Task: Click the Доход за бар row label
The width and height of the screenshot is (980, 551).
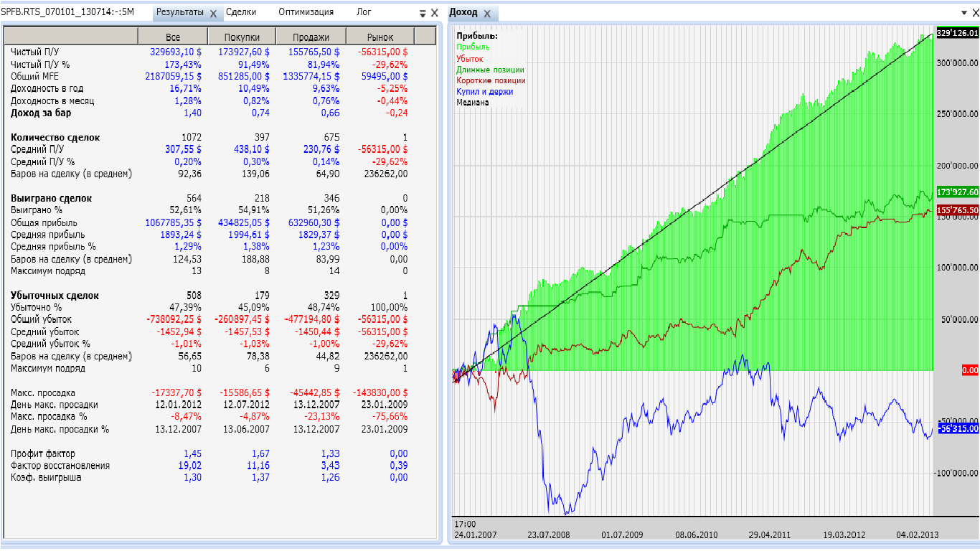Action: [41, 113]
